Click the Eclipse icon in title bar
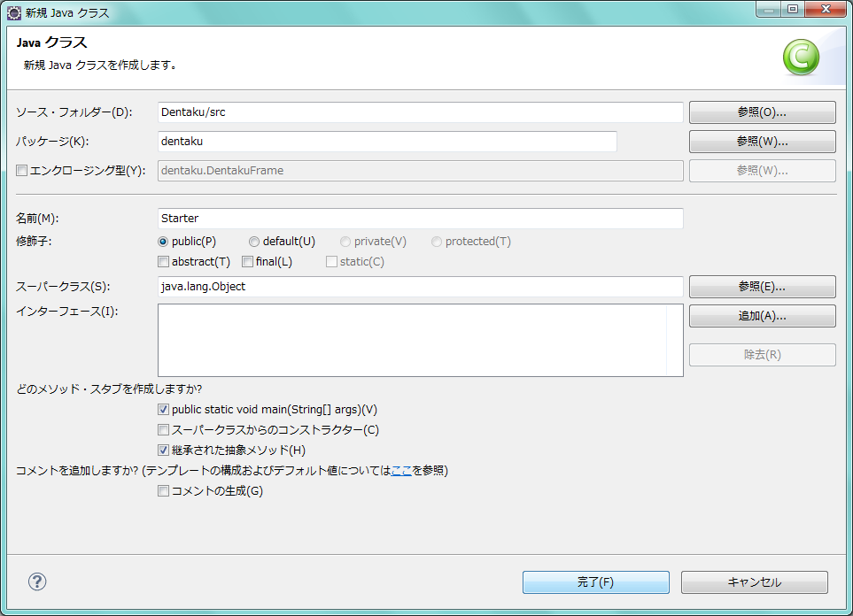 [x=15, y=11]
